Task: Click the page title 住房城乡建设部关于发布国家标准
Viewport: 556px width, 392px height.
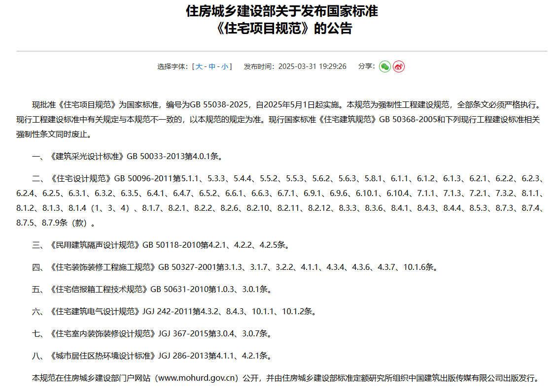Action: click(282, 11)
